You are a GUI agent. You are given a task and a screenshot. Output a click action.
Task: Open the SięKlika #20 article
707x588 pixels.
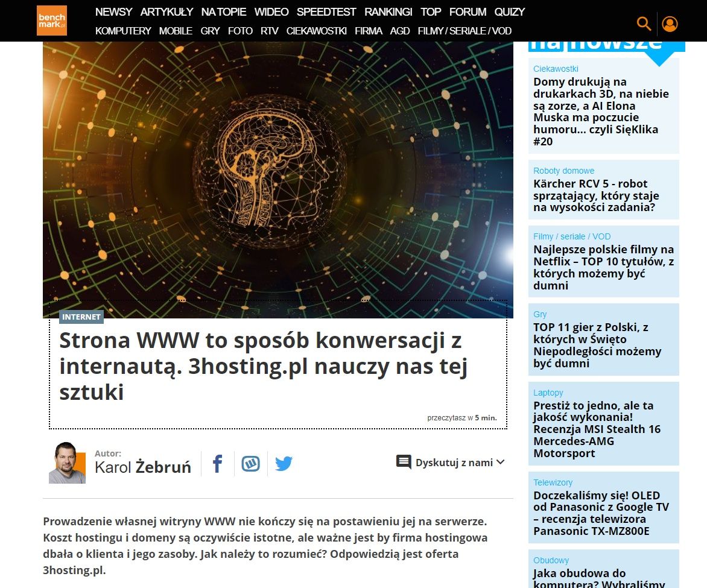(x=601, y=112)
